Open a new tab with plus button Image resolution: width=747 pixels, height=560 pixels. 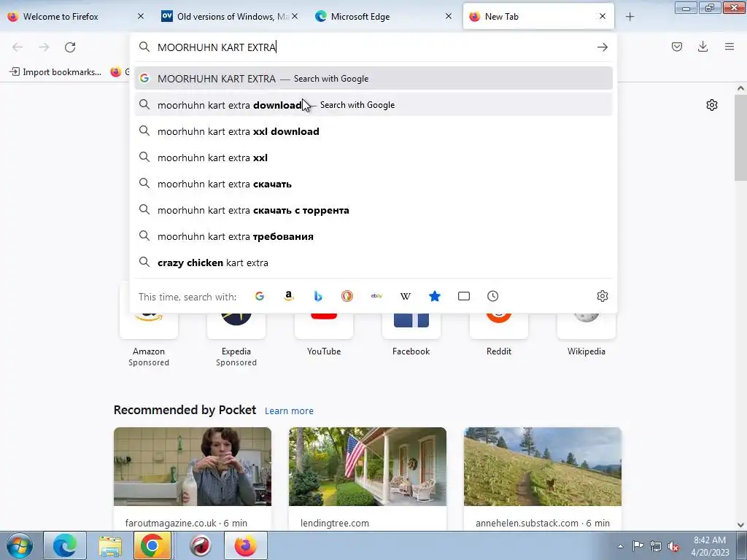coord(630,17)
